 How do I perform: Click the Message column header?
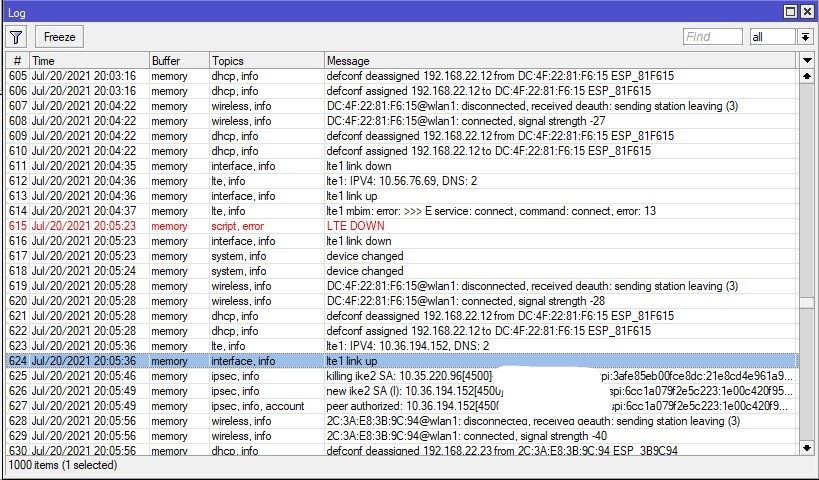[560, 61]
